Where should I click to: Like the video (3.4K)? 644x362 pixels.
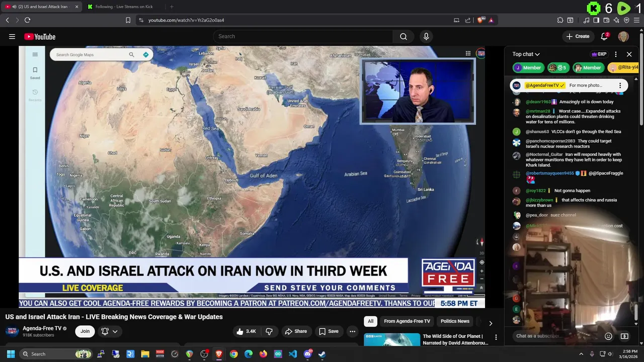(x=246, y=331)
